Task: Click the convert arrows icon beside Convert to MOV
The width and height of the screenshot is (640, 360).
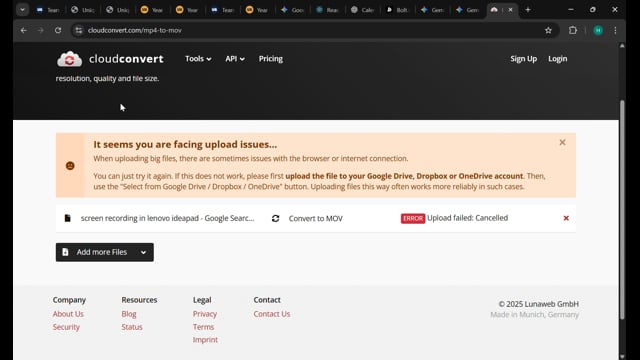Action: pos(276,218)
